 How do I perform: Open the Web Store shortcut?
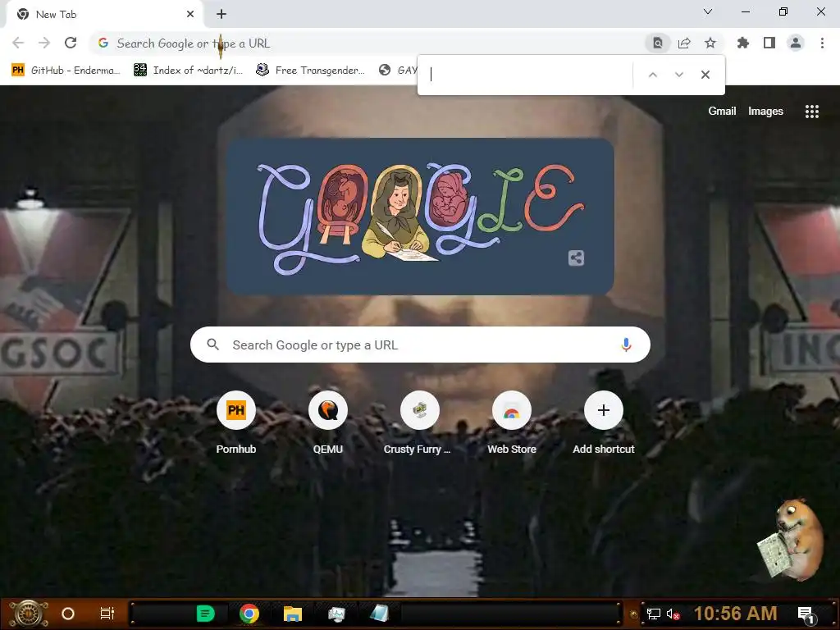pyautogui.click(x=512, y=423)
